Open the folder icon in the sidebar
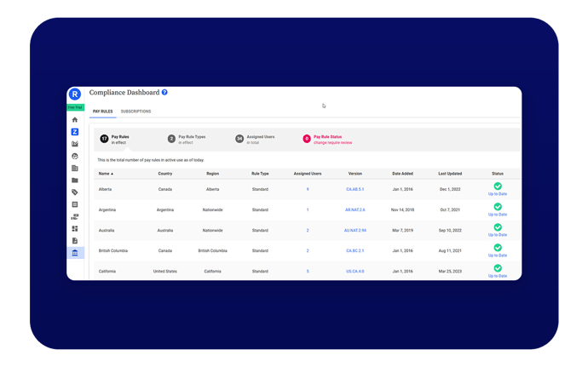This screenshot has width=588, height=367. tap(75, 181)
